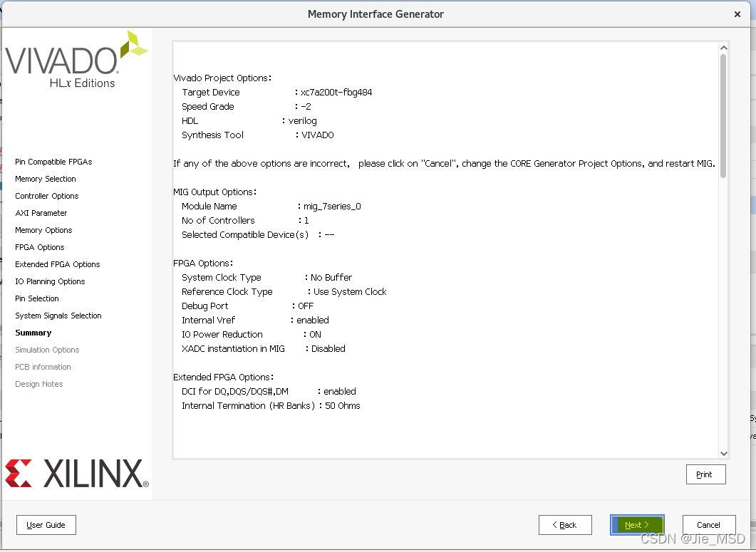This screenshot has width=756, height=552.
Task: Click the summary vertical scrollbar thumb
Action: pos(723,115)
